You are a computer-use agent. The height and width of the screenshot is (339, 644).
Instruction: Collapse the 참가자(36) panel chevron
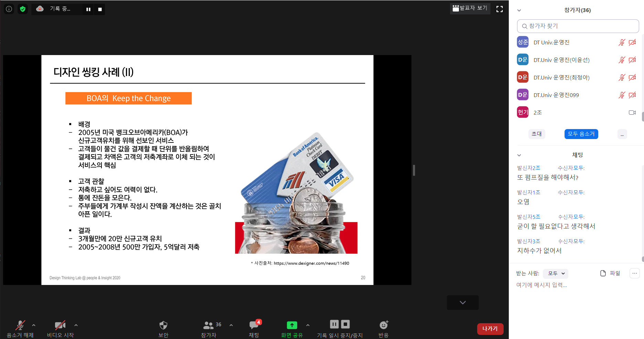[x=519, y=10]
